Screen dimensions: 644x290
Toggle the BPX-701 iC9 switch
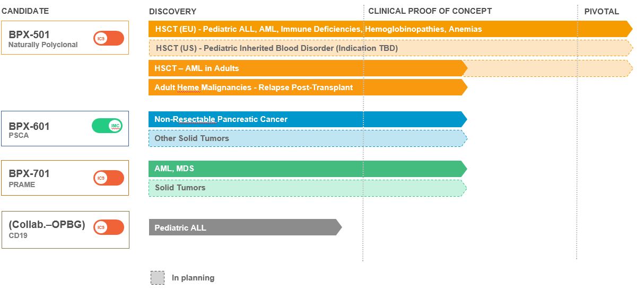[x=109, y=178]
